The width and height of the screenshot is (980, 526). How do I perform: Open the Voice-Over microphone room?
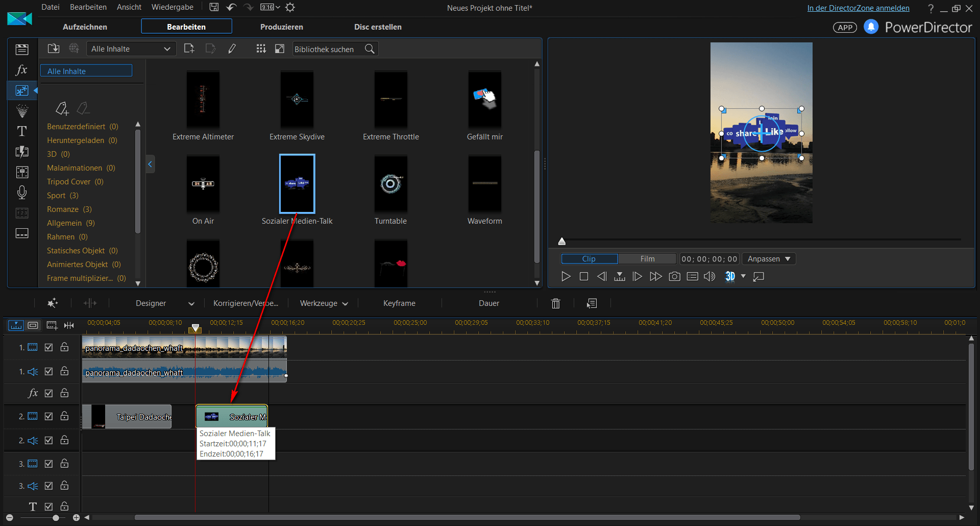click(22, 193)
